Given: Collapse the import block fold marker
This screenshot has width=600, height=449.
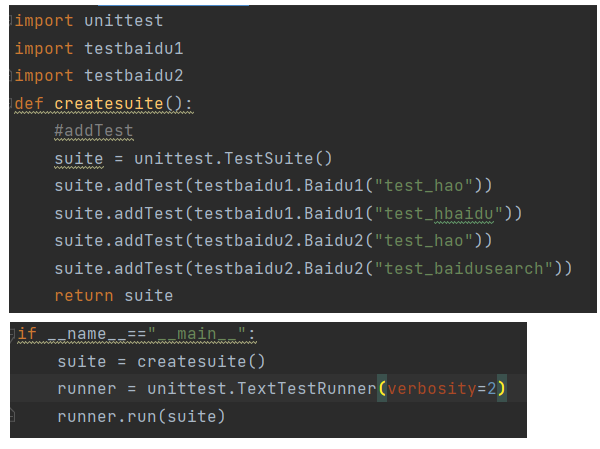Looking at the screenshot, I should [x=11, y=20].
